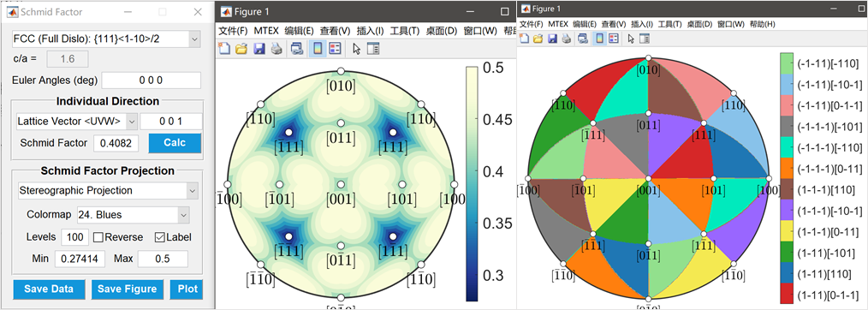The width and height of the screenshot is (868, 310).
Task: Click Link Plot icon in the blue contour figure toolbar
Action: [x=297, y=49]
